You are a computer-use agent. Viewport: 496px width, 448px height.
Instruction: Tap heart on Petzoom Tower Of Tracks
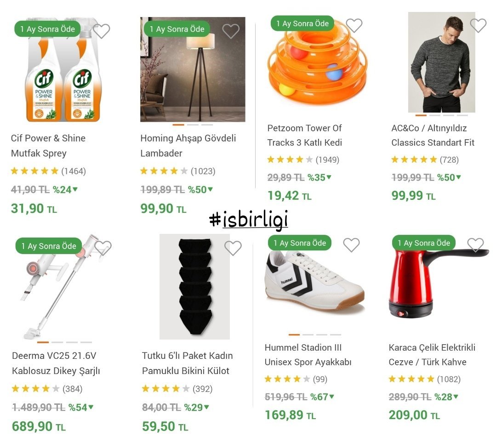(354, 25)
